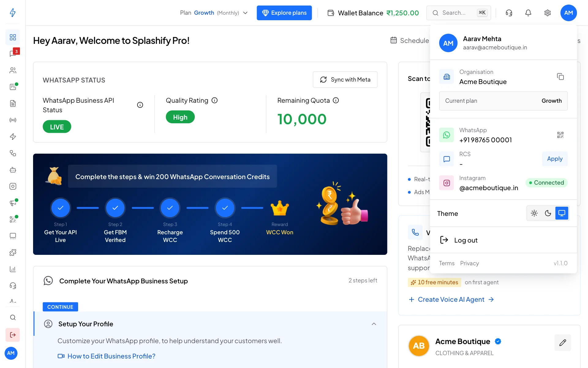The width and height of the screenshot is (588, 368).
Task: Expand the Growth plan dropdown chevron
Action: 245,13
